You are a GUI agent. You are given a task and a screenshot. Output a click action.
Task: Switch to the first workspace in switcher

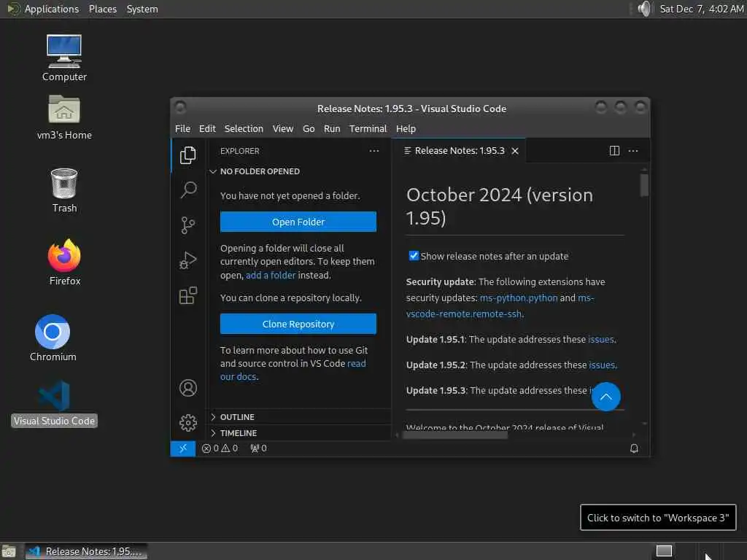pyautogui.click(x=664, y=551)
